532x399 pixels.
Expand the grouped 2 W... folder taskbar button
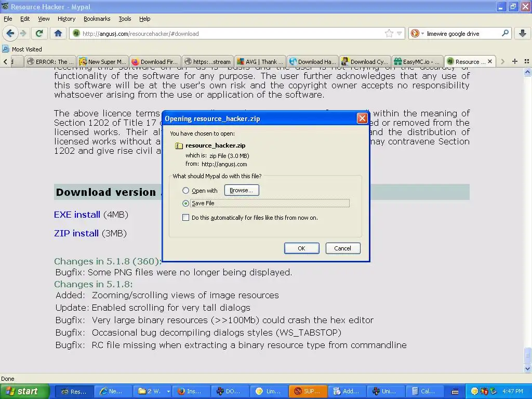(168, 391)
